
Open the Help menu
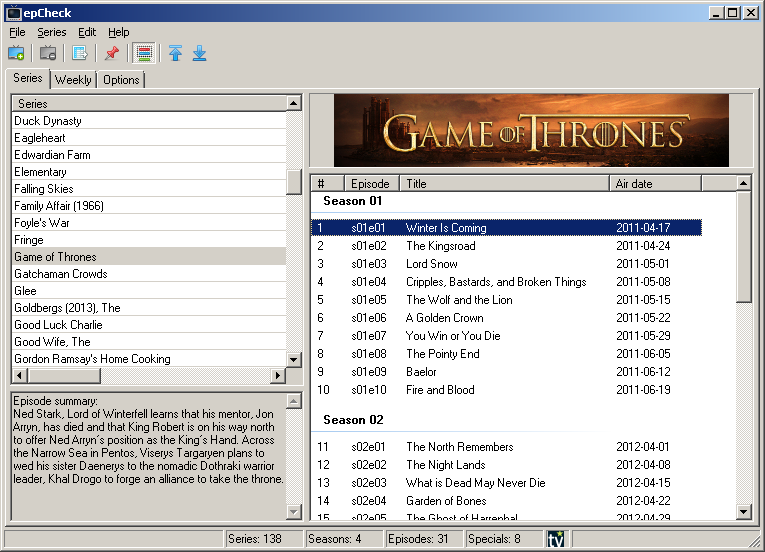pyautogui.click(x=119, y=32)
